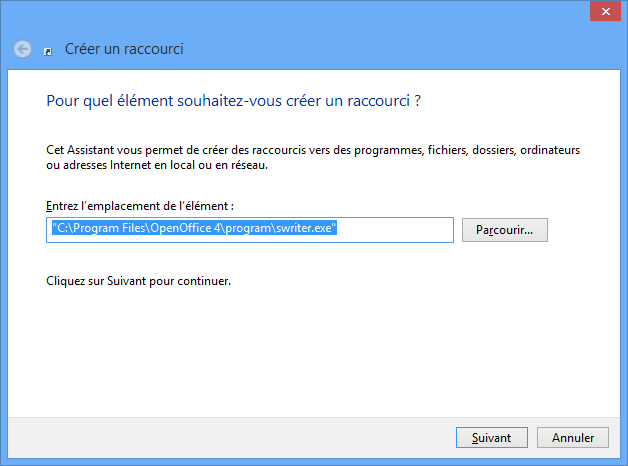
Task: Click the Créer un raccourci window title
Action: pyautogui.click(x=124, y=49)
